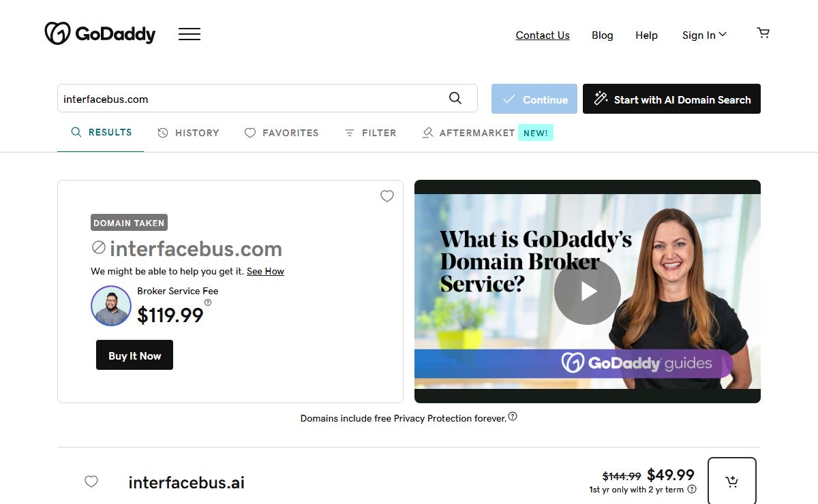Image resolution: width=818 pixels, height=504 pixels.
Task: Open the Filter tab
Action: coord(370,133)
